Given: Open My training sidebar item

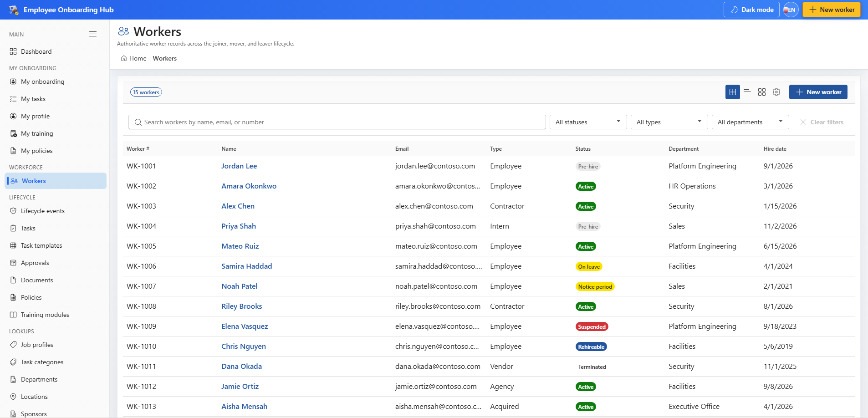Looking at the screenshot, I should 56,133.
